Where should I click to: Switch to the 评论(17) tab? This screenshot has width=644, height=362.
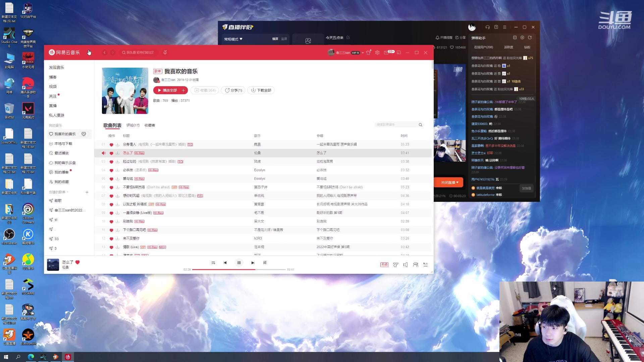coord(133,125)
